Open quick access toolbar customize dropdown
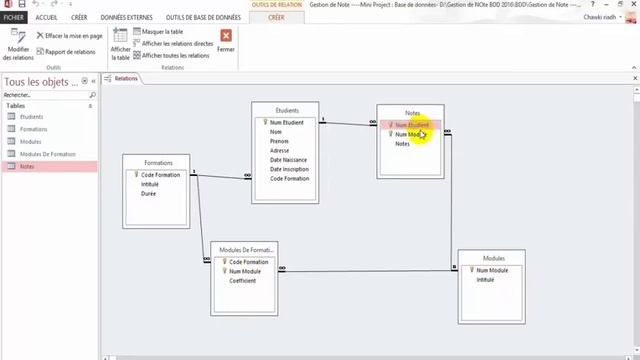640x360 pixels. 70,4
